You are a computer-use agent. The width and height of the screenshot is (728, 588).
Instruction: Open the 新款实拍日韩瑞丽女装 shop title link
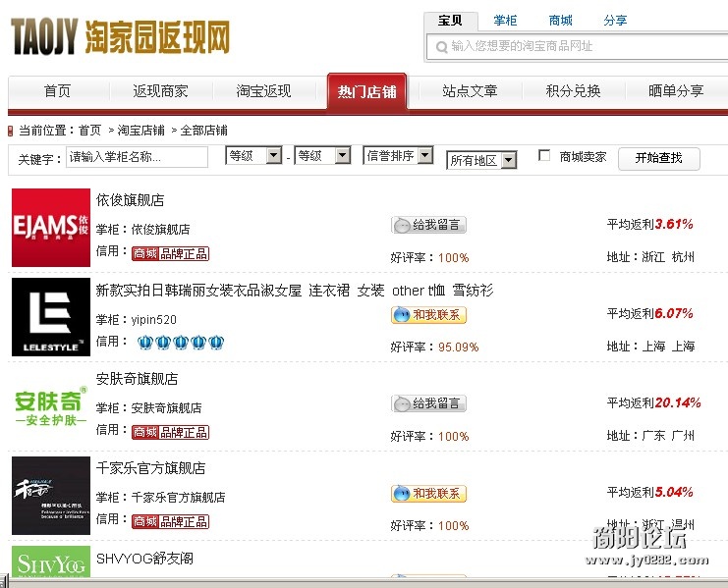(x=295, y=291)
